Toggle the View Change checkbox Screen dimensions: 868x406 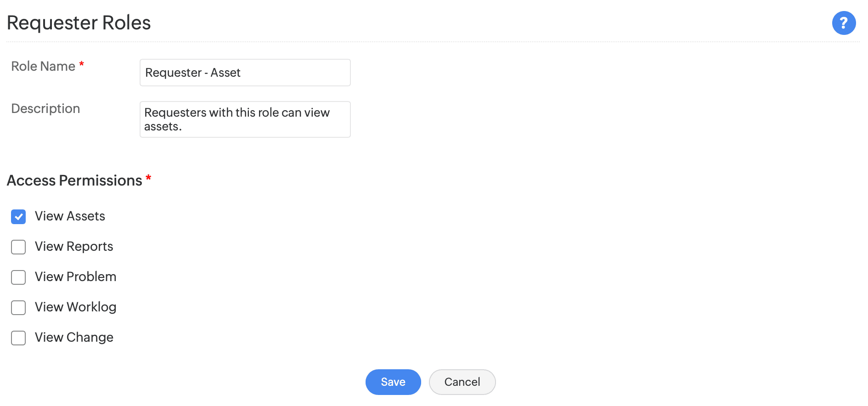click(x=18, y=338)
